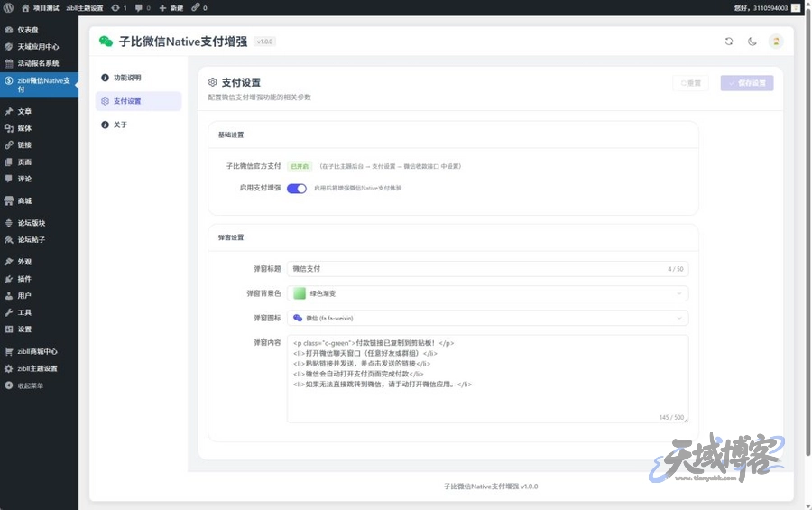The width and height of the screenshot is (812, 510).
Task: Click the 媒体 media icon in sidebar
Action: pos(9,128)
